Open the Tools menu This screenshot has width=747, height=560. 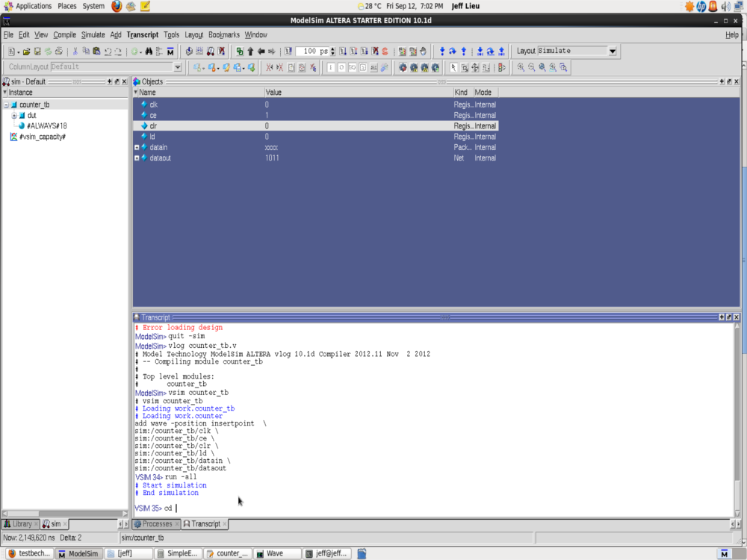[x=171, y=35]
